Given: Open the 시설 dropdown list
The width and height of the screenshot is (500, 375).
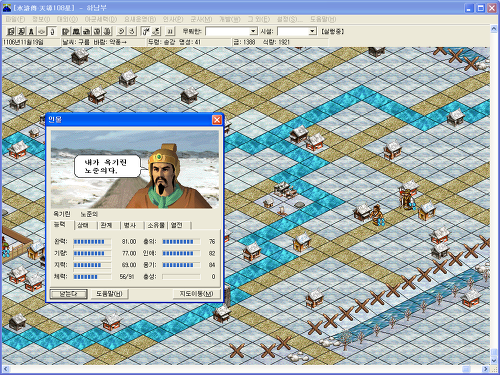Looking at the screenshot, I should [312, 31].
